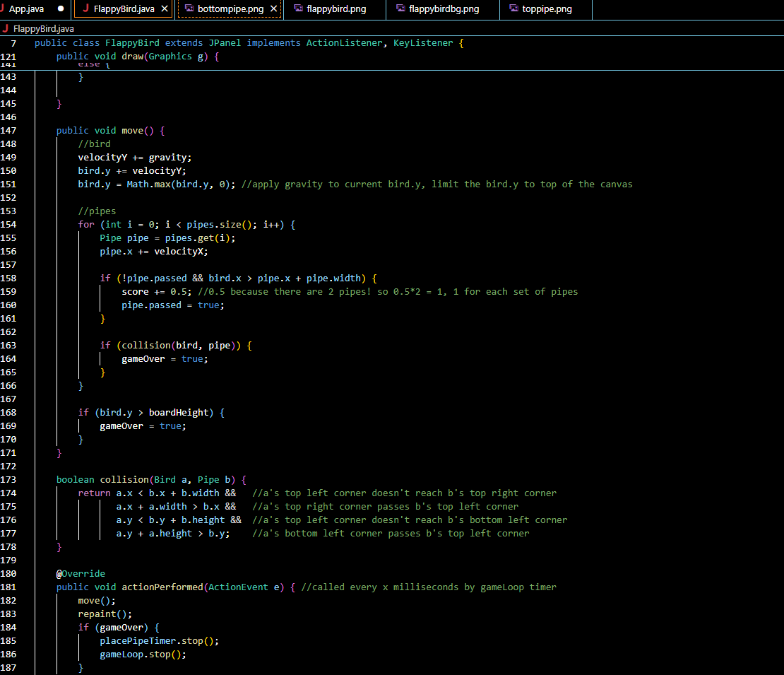Click the image icon on toppipe.png tab
Screen dimensions: 784x675
point(513,9)
